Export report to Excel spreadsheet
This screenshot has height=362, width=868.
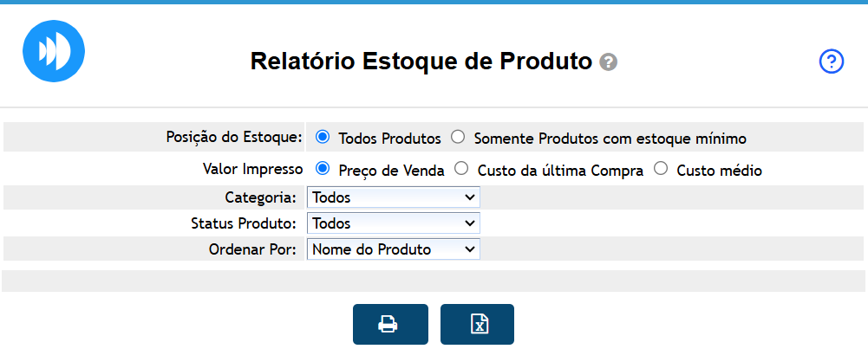[477, 325]
